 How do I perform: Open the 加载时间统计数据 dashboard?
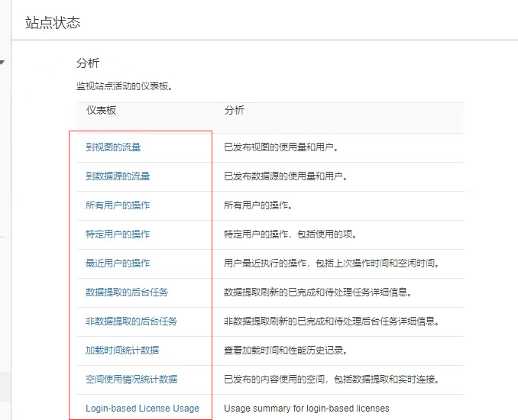pos(122,350)
